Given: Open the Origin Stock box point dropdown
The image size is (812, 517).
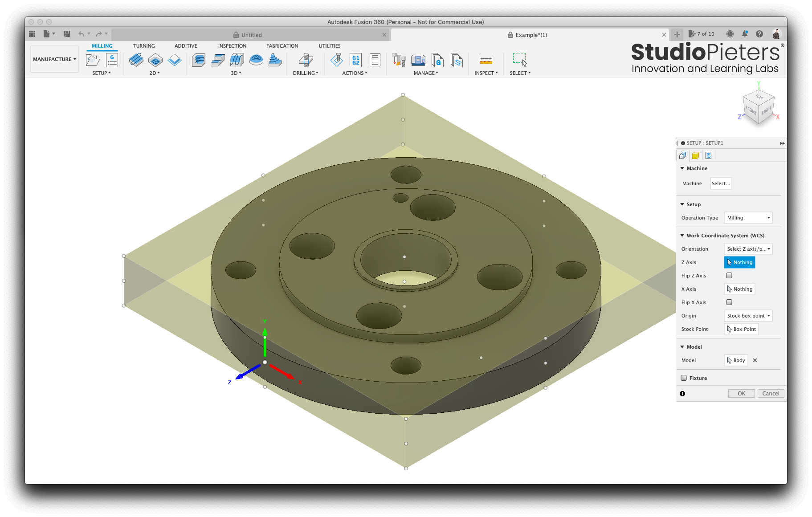Looking at the screenshot, I should 748,316.
